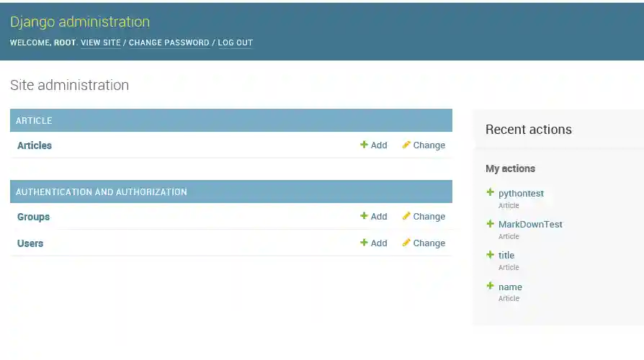Screen dimensions: 644x360
Task: Click the plus icon beside MarkDownTest action
Action: coord(491,224)
